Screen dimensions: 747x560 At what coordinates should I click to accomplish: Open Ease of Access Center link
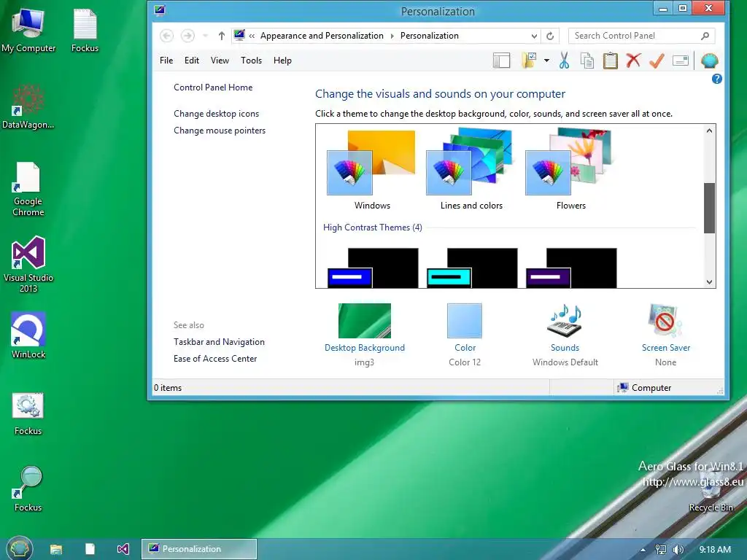(215, 359)
